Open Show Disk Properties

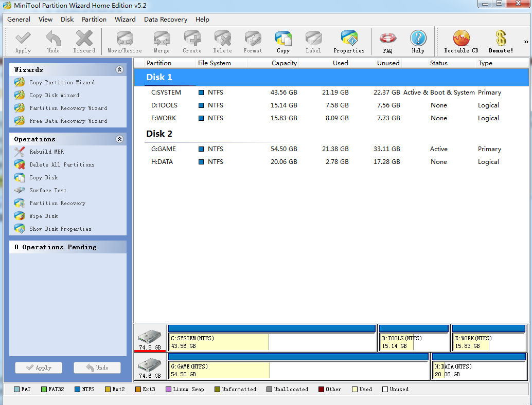point(60,229)
